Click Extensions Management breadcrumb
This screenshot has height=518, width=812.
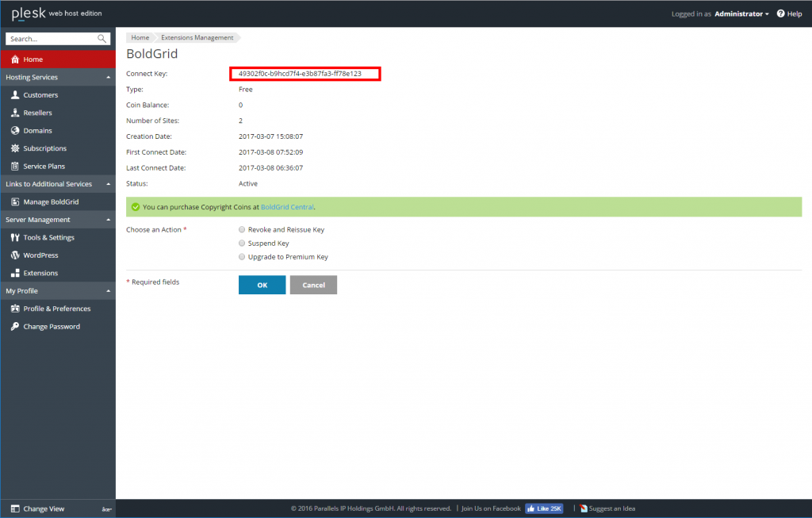coord(197,38)
